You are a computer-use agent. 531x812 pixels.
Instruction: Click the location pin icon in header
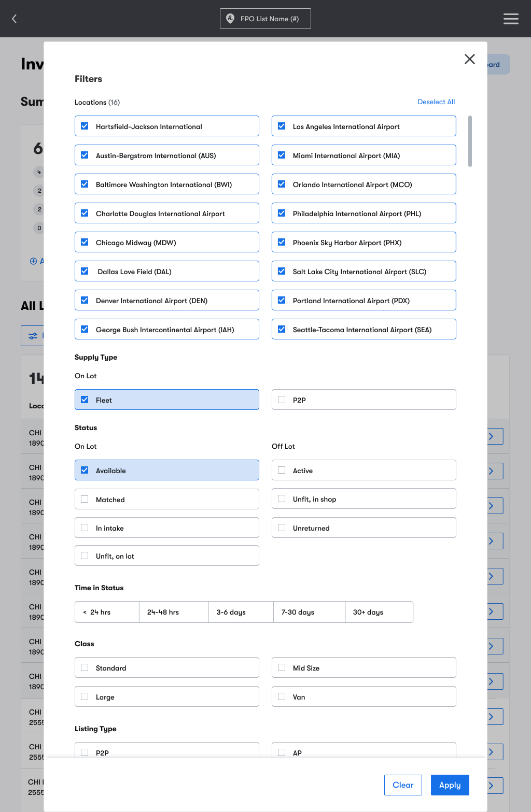point(230,19)
